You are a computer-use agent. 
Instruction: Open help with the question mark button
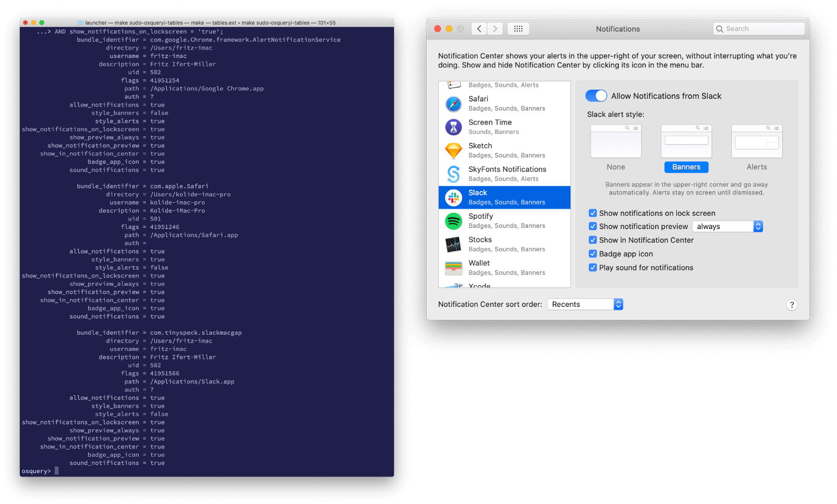point(792,305)
